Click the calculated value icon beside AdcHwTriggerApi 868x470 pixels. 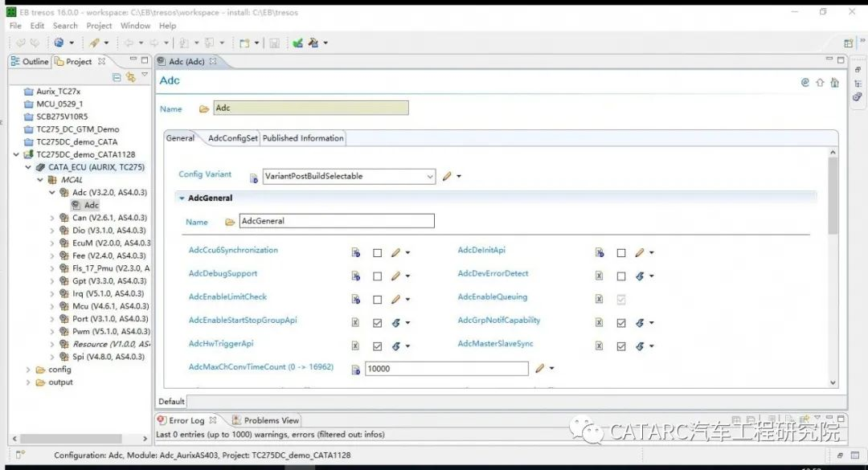[395, 346]
